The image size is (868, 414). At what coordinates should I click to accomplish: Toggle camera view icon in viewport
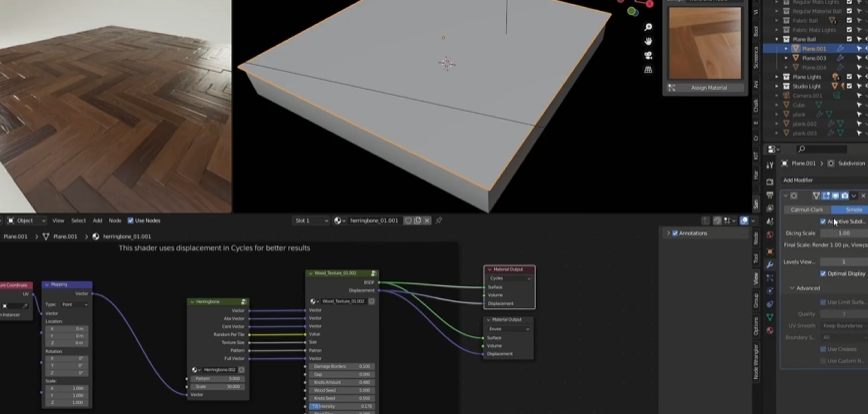648,56
